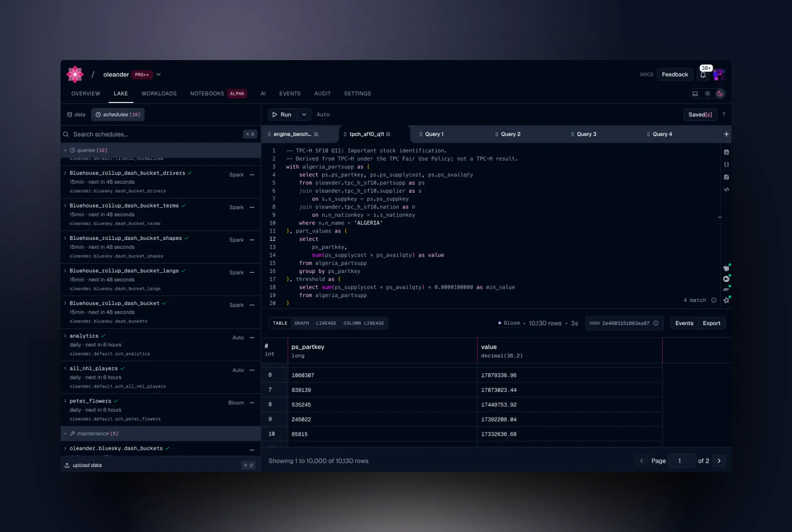Click the Feedback button

click(x=675, y=75)
